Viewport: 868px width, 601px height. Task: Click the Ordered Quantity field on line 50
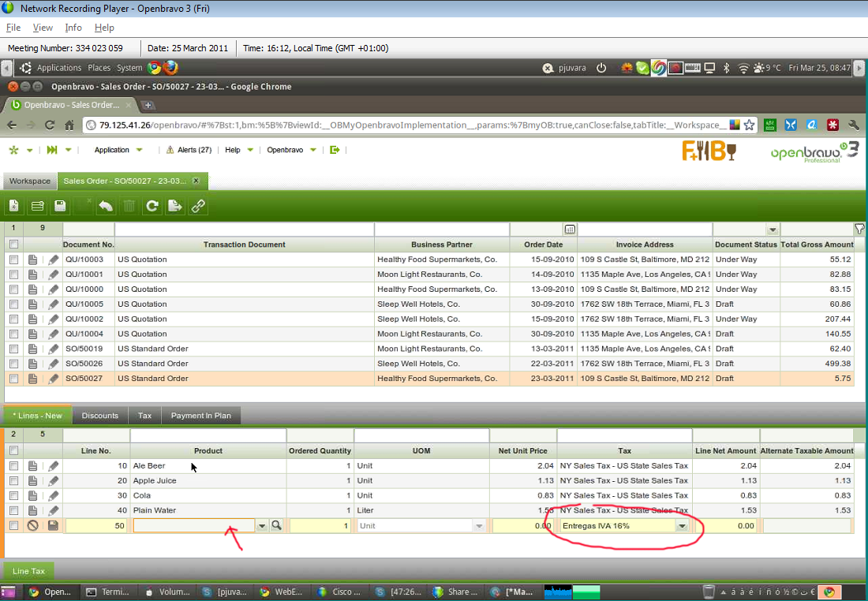[x=320, y=526]
